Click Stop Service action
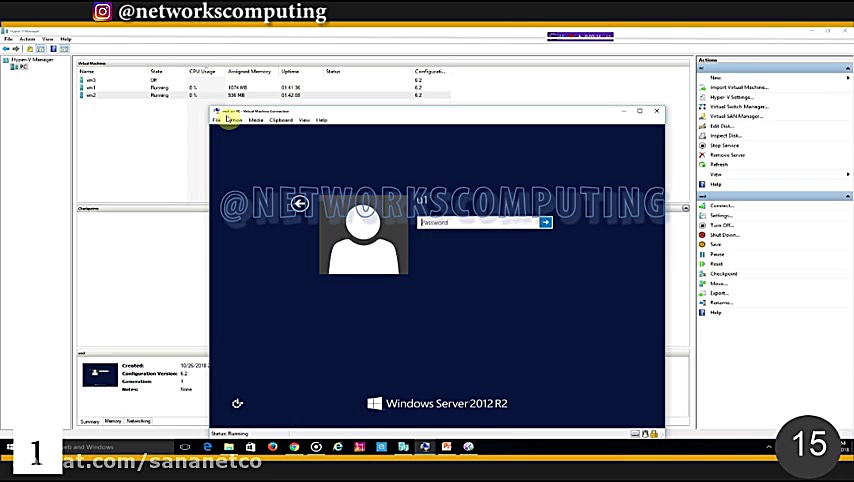854x482 pixels. pos(724,145)
